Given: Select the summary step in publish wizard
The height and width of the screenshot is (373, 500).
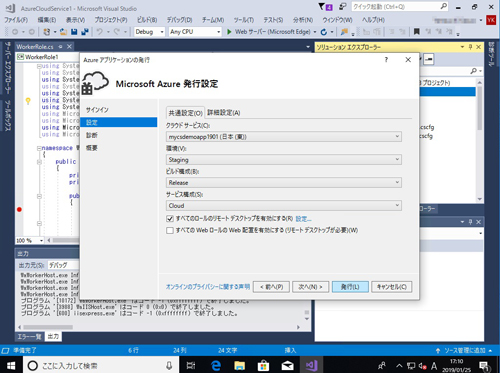Looking at the screenshot, I should pyautogui.click(x=118, y=148).
